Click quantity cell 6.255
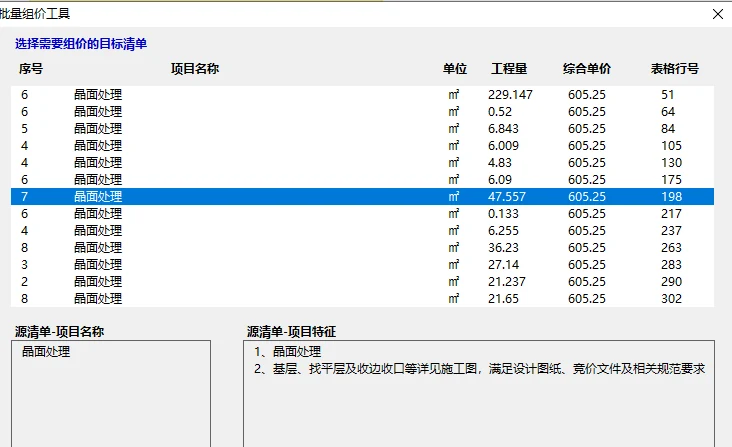Image resolution: width=732 pixels, height=447 pixels. (503, 230)
